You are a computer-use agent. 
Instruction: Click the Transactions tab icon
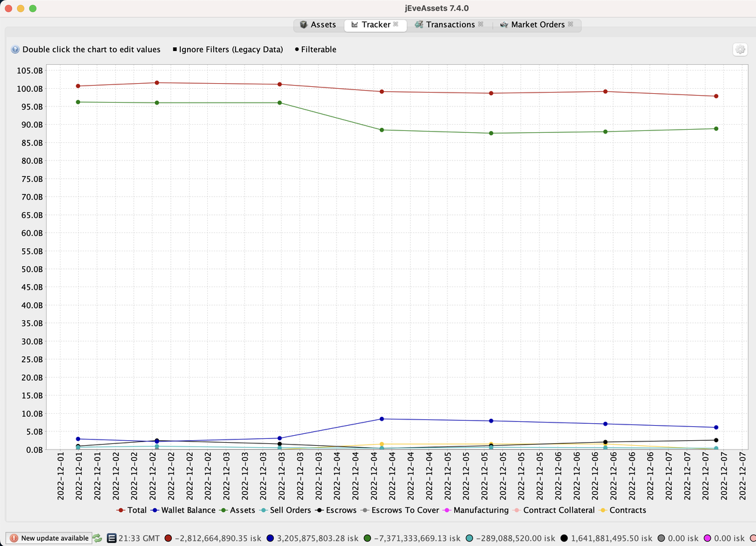(418, 25)
